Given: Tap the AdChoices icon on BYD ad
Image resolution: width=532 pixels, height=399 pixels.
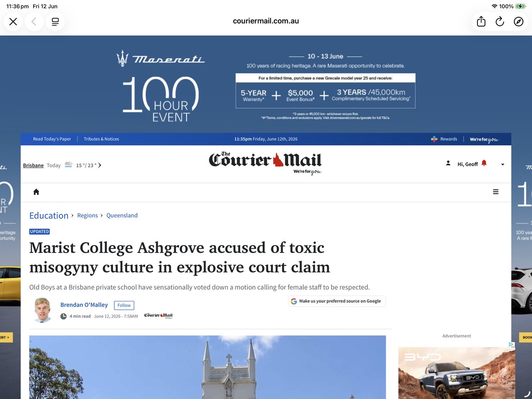Looking at the screenshot, I should [511, 344].
